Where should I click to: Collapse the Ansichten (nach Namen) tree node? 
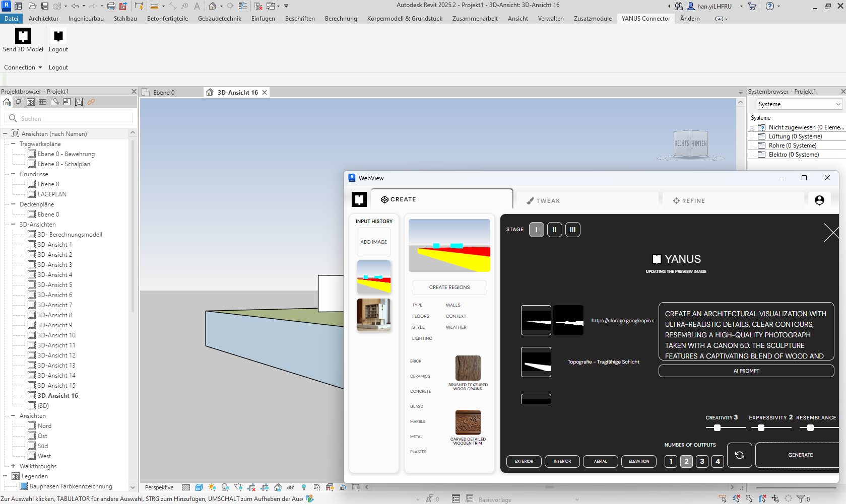5,133
